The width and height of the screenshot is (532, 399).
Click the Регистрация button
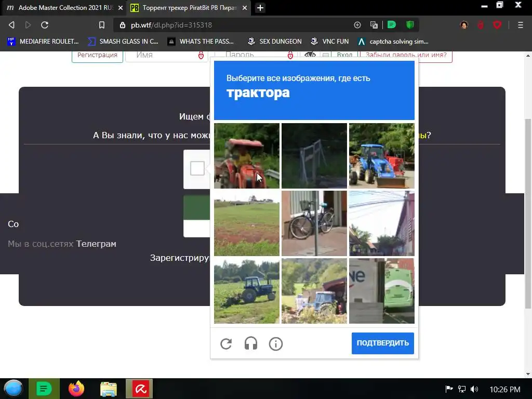[97, 56]
